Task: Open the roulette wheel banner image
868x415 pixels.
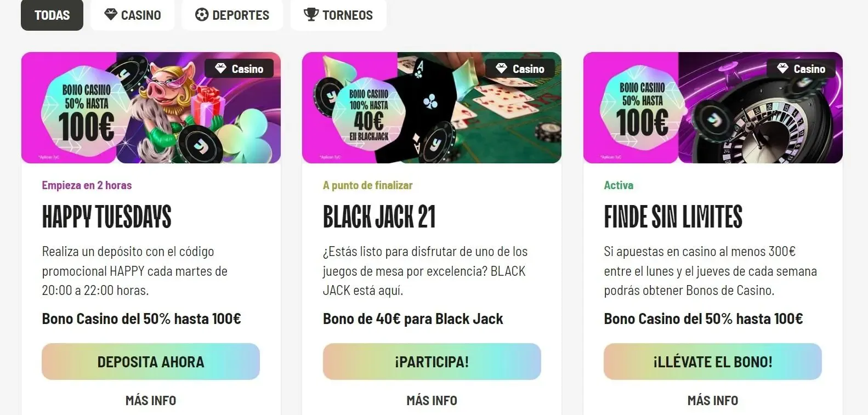Action: [713, 107]
